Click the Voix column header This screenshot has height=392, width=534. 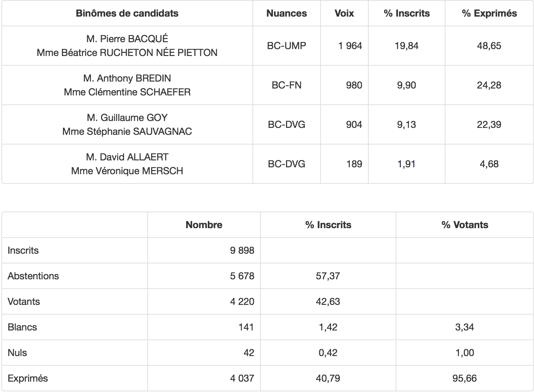tap(344, 13)
